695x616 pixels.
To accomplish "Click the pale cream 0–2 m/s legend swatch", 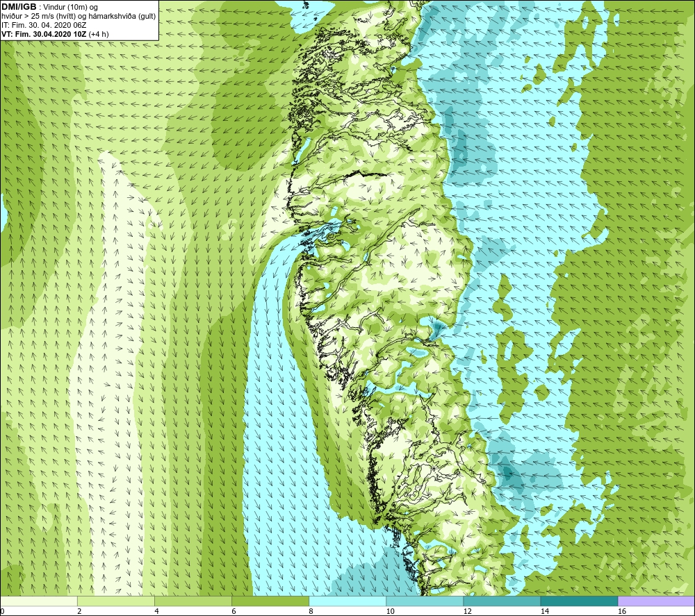I will click(39, 601).
